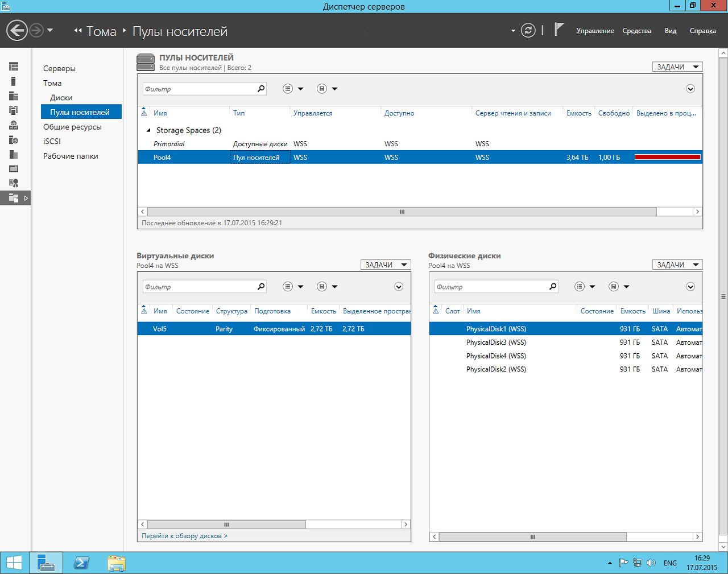The width and height of the screenshot is (728, 574).
Task: Select File and Storage Services sidebar icon
Action: tap(14, 198)
